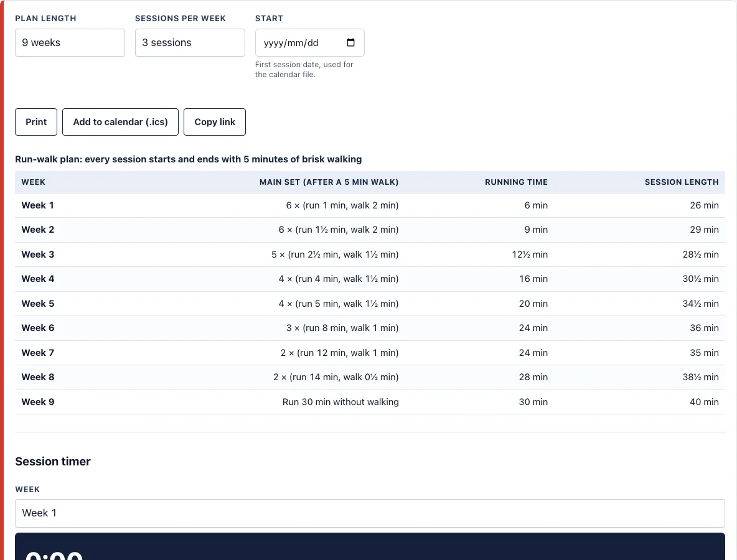Open the Session timer Week dropdown

(x=370, y=513)
